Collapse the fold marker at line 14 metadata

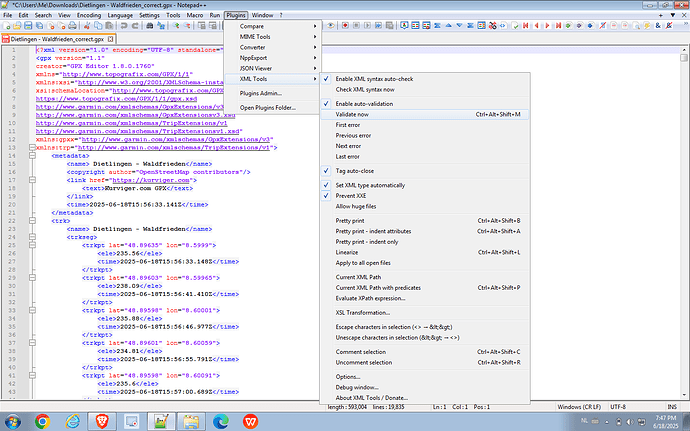[33, 155]
